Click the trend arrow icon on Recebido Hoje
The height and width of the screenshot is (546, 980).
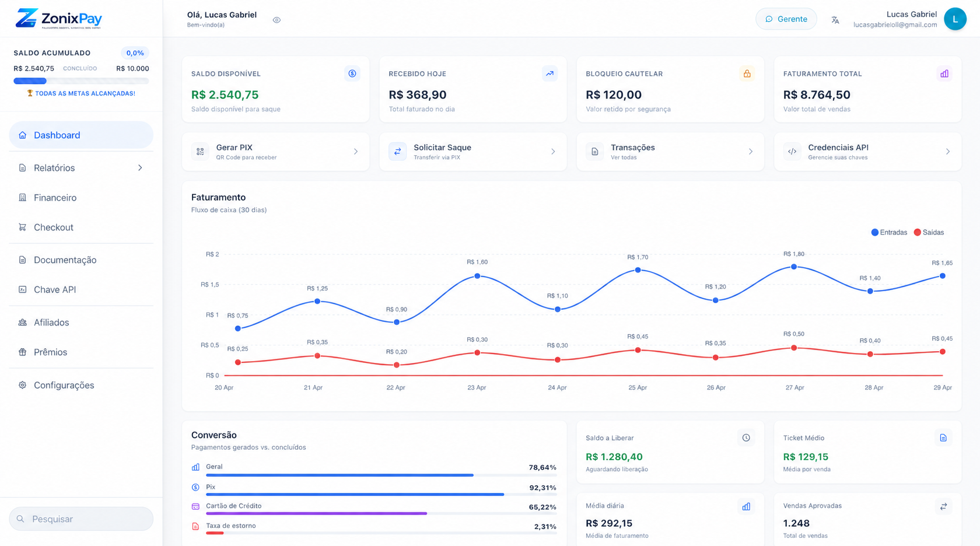point(549,73)
